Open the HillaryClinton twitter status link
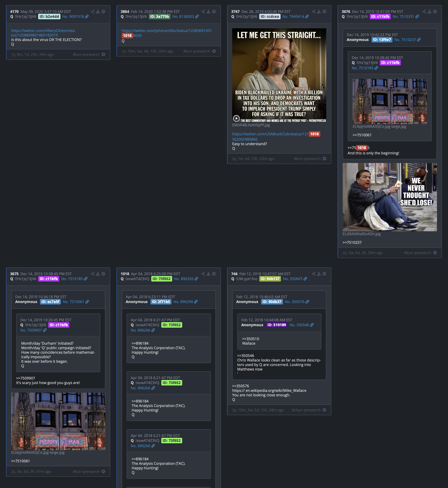 click(43, 33)
